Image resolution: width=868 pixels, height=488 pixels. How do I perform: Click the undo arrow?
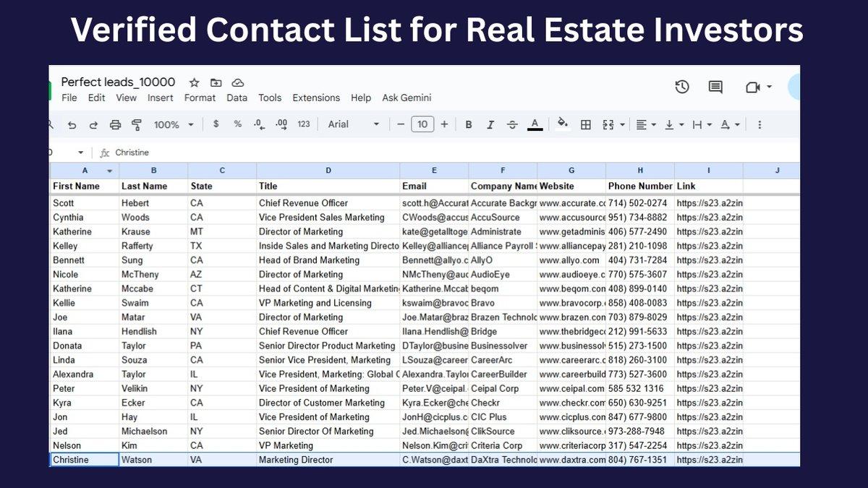(72, 124)
